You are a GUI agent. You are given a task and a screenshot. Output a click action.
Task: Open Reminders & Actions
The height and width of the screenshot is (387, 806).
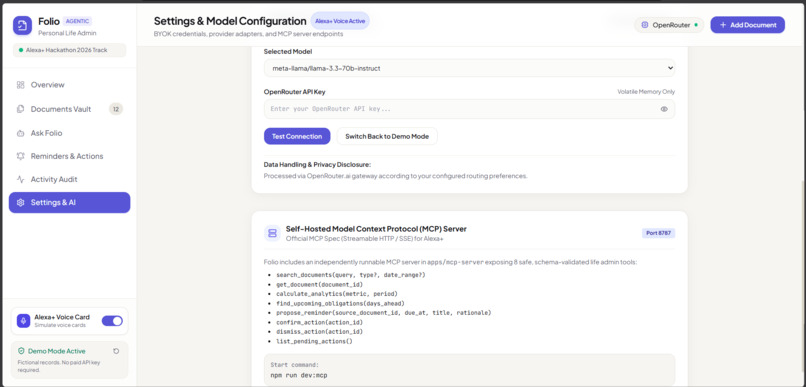(x=69, y=156)
